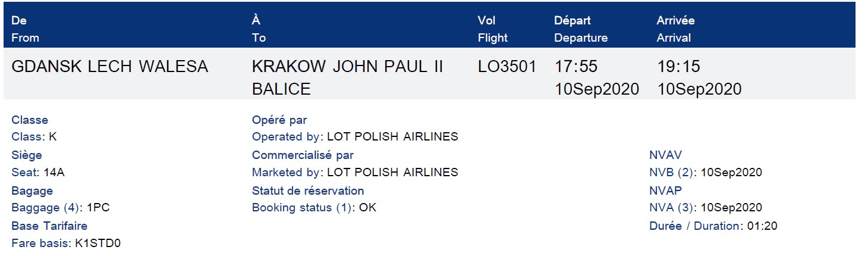Click the Booking status (1) label
This screenshot has width=868, height=256.
click(x=302, y=208)
